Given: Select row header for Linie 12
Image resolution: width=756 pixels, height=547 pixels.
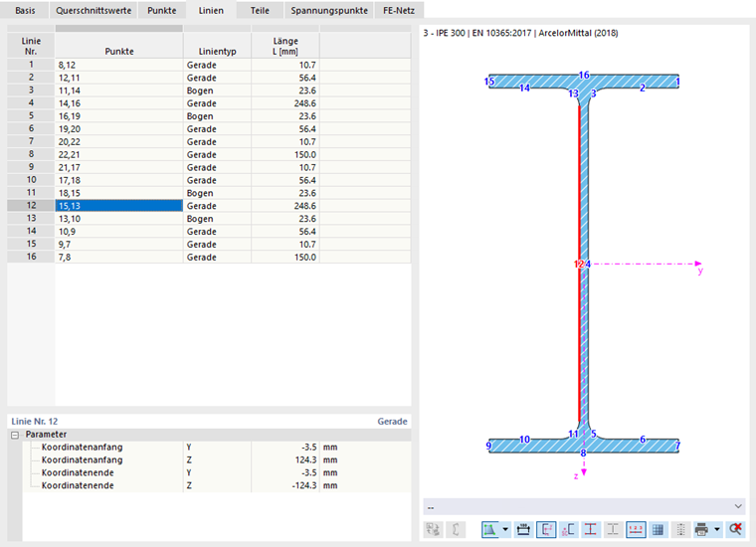Looking at the screenshot, I should pos(31,206).
